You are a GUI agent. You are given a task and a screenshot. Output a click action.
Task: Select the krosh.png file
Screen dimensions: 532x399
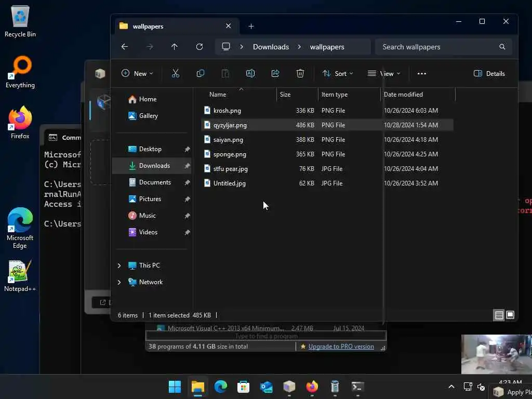327,111
